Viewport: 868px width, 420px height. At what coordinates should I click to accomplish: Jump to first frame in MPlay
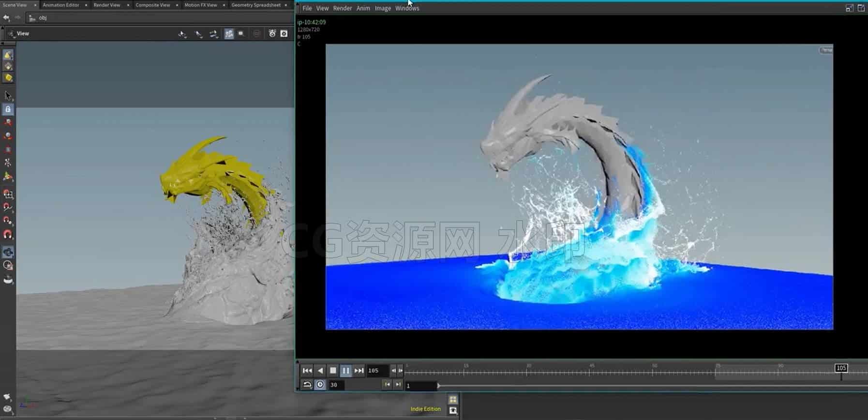[x=307, y=371]
